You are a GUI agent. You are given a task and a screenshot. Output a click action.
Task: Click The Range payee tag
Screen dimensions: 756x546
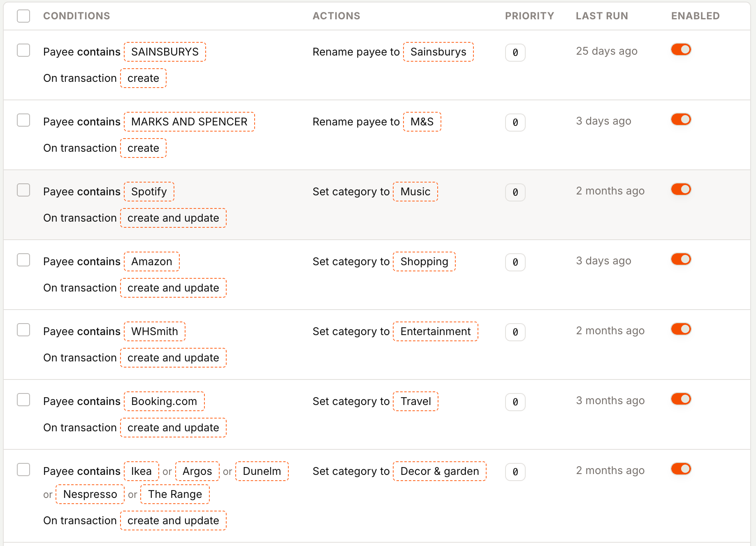pyautogui.click(x=175, y=494)
